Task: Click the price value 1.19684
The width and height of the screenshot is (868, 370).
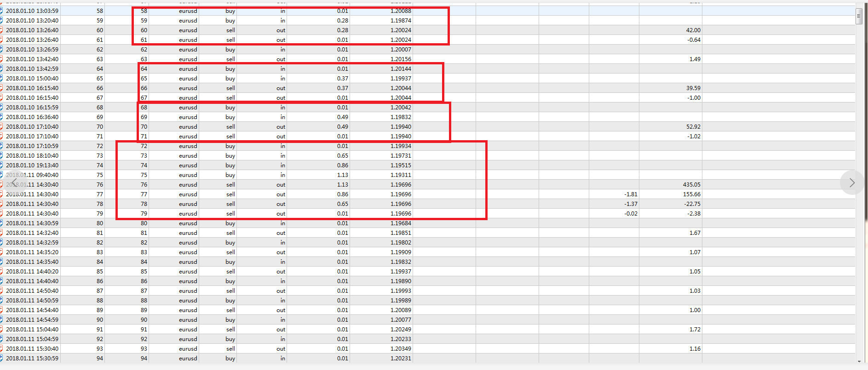Action: 401,223
